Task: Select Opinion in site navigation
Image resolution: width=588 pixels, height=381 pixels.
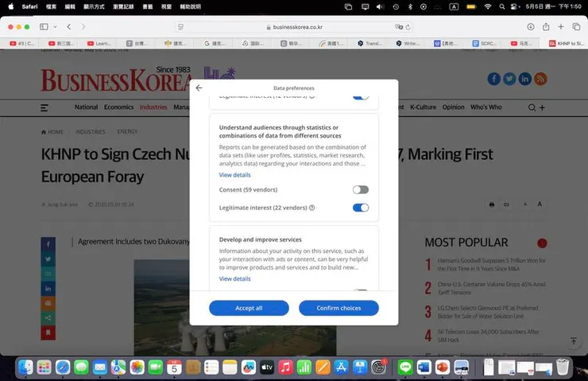Action: pos(454,107)
